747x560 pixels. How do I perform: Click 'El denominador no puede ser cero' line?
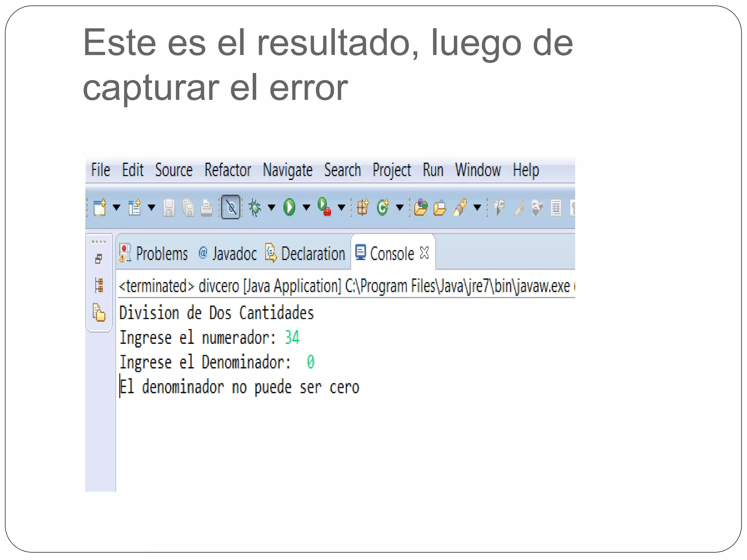[240, 387]
